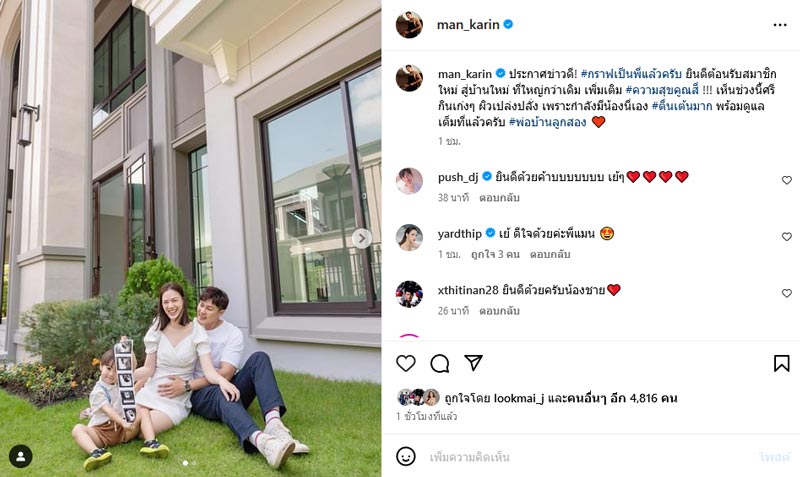Viewport: 800px width, 477px height.
Task: Like push_dj's comment
Action: pos(787,180)
